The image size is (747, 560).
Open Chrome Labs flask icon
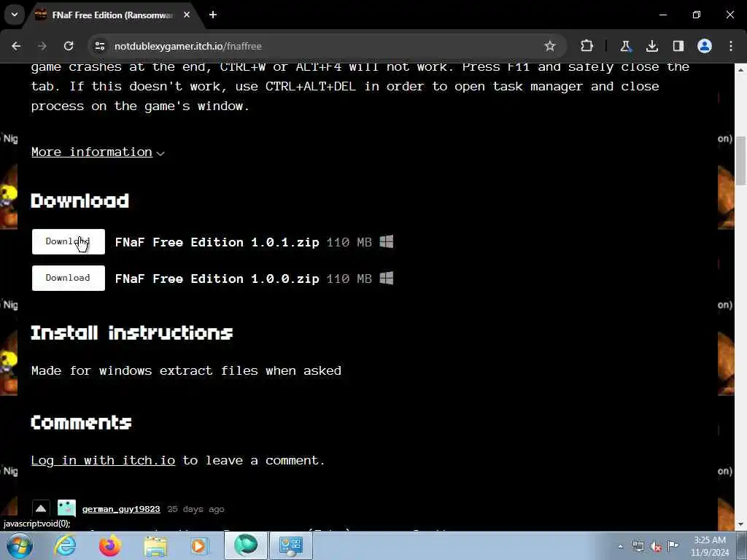(625, 46)
